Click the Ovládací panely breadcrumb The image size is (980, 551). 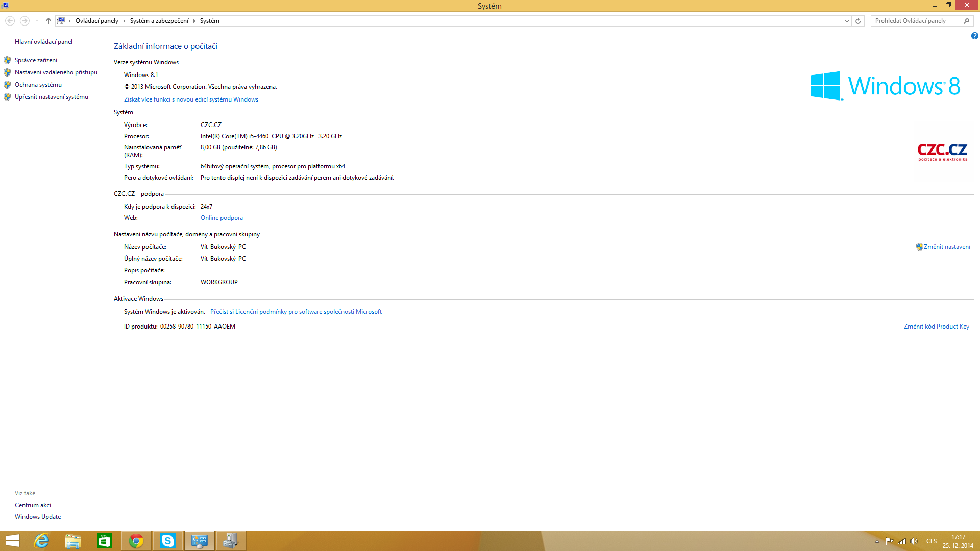pos(96,21)
